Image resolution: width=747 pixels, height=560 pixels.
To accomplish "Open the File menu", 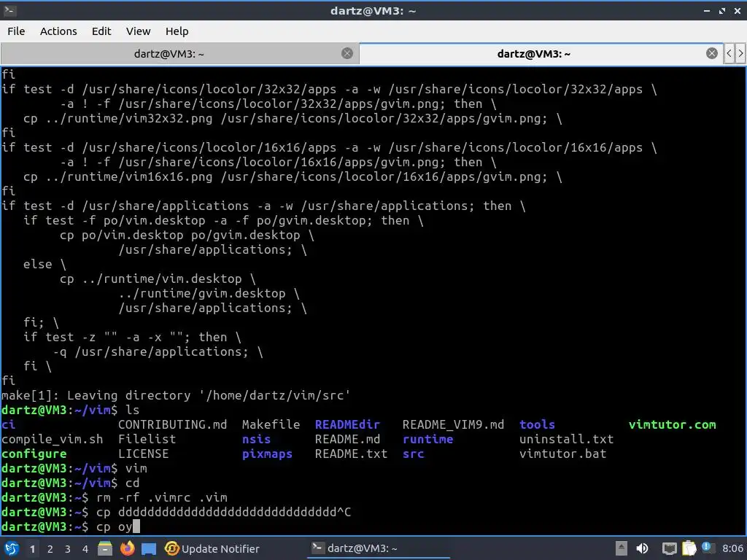I will pyautogui.click(x=16, y=31).
